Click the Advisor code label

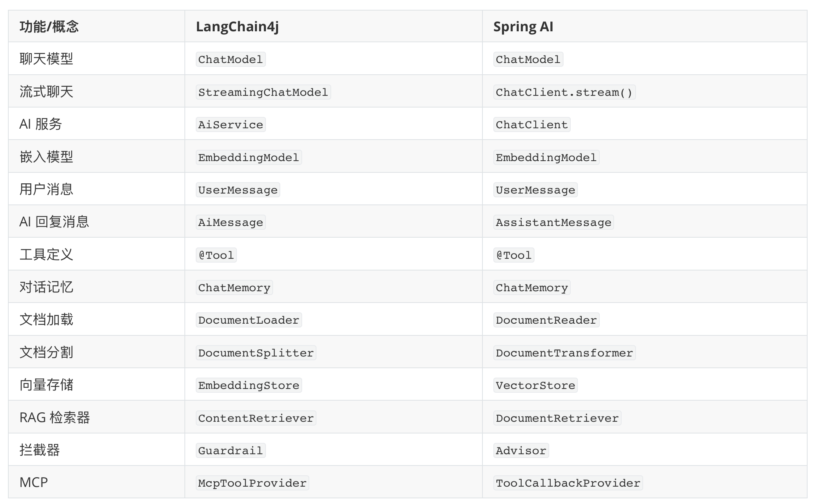click(x=521, y=451)
